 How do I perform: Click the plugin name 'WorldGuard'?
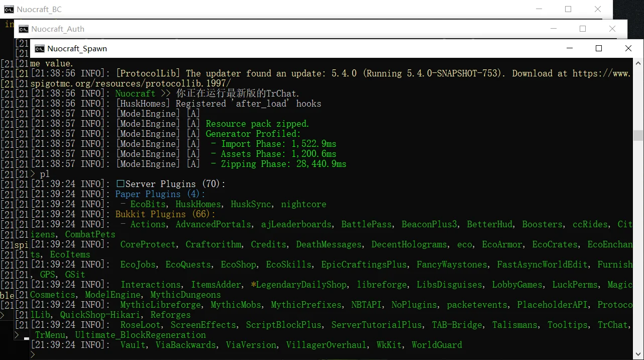[x=437, y=345]
